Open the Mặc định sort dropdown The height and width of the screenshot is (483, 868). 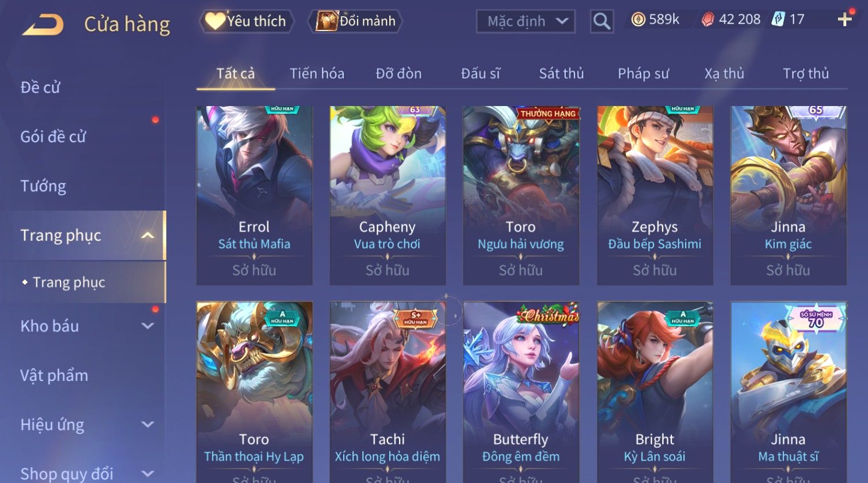pos(525,21)
